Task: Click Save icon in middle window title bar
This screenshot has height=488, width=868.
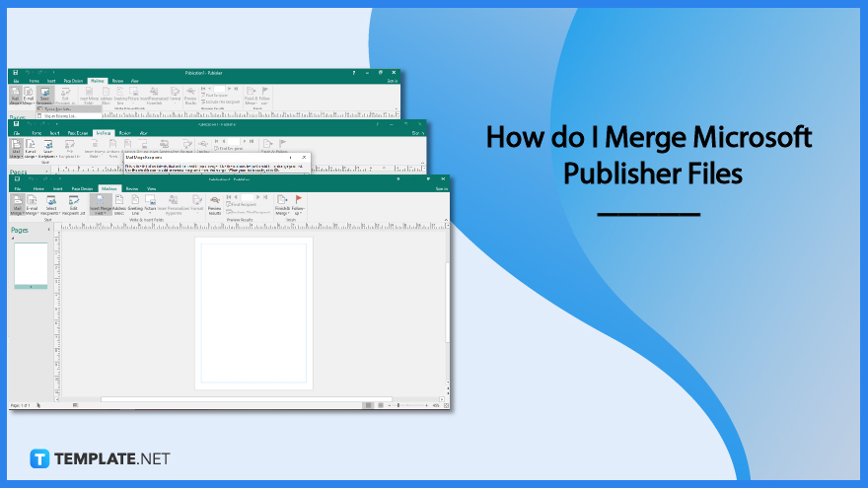Action: click(17, 124)
